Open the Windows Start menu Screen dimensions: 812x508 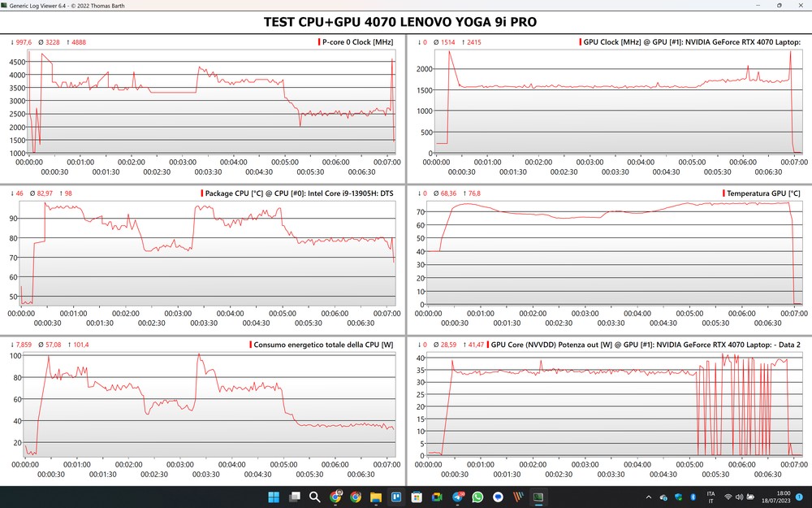click(273, 497)
